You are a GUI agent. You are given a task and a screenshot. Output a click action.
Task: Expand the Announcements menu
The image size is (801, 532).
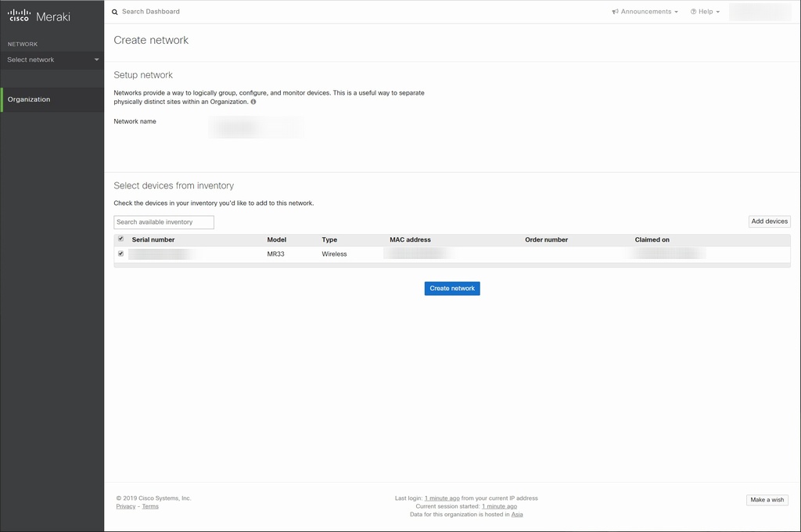[645, 12]
